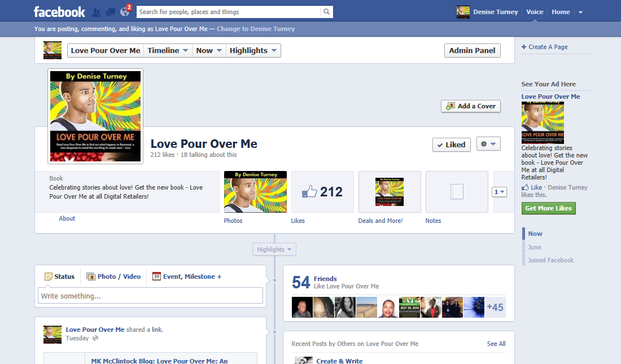Toggle the Liked button
This screenshot has height=364, width=621.
[452, 144]
